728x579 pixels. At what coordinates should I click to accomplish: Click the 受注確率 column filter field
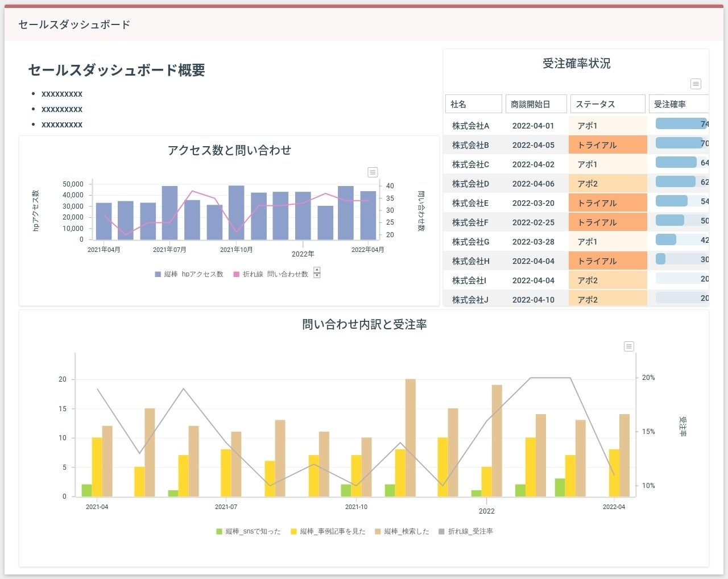tap(679, 104)
